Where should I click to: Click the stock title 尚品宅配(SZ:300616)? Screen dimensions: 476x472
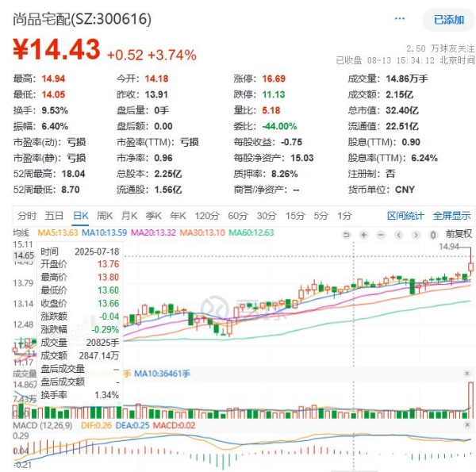(82, 19)
